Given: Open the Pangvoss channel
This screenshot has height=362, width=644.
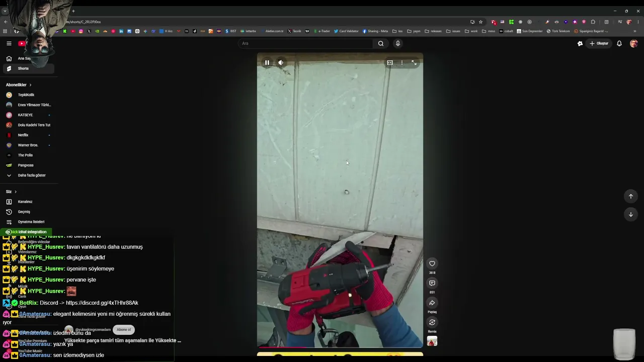Looking at the screenshot, I should tap(28, 165).
